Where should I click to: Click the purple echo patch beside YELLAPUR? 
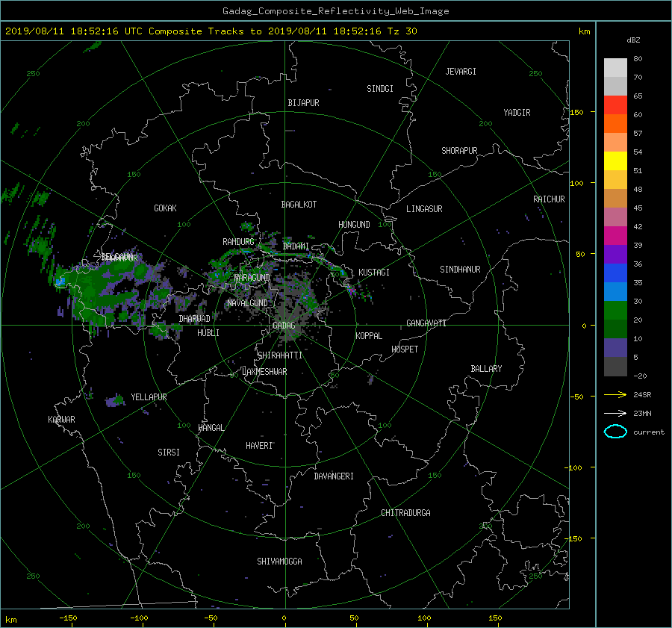(115, 401)
